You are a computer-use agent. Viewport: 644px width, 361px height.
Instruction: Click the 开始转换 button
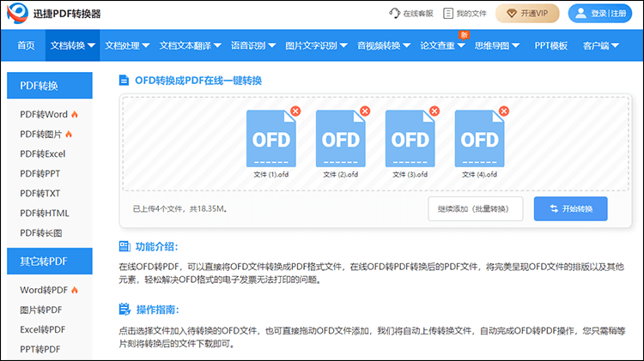(570, 209)
